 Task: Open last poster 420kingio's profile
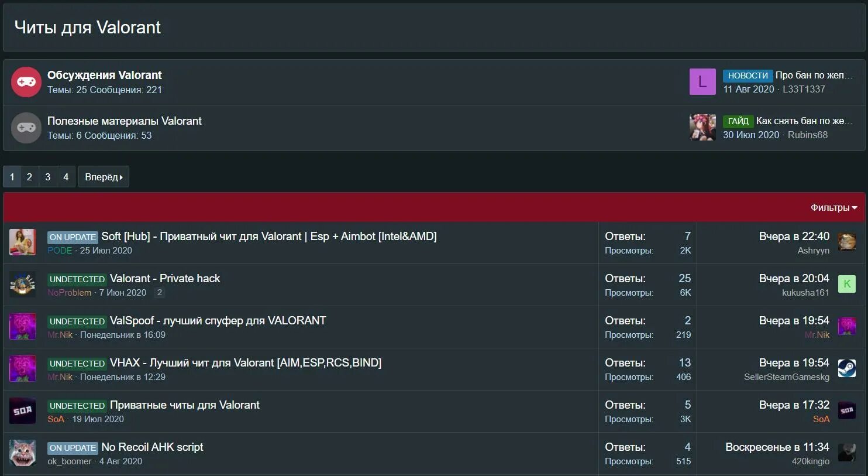point(810,461)
